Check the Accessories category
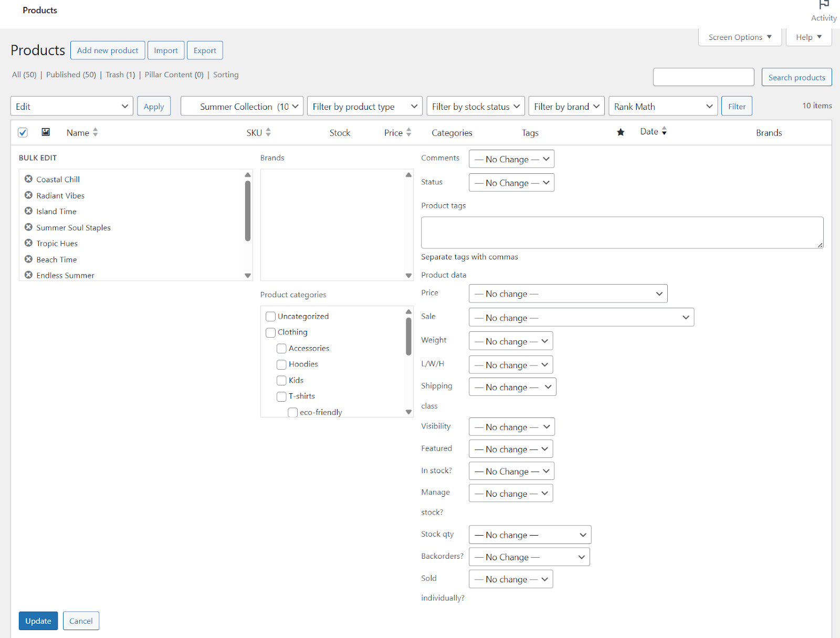This screenshot has width=840, height=638. pyautogui.click(x=282, y=349)
